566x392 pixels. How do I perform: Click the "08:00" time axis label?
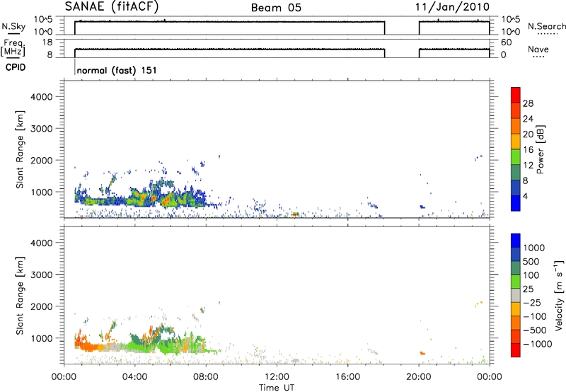tap(206, 377)
